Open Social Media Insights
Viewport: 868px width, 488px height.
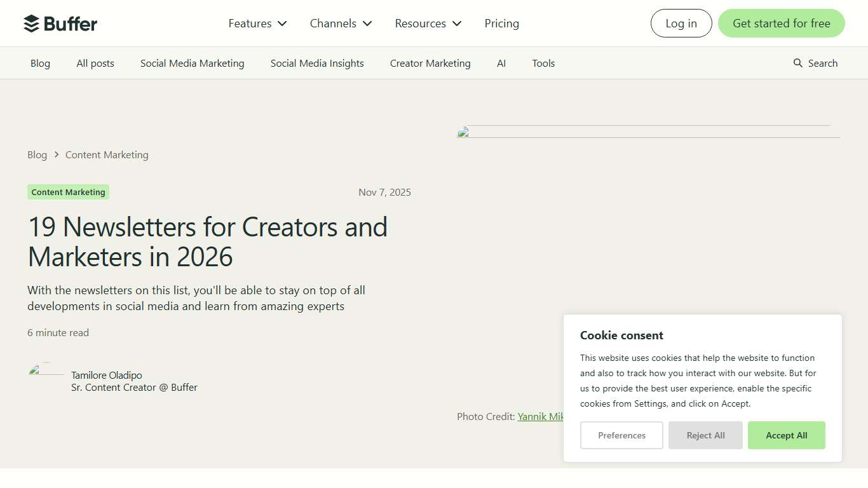(x=316, y=63)
